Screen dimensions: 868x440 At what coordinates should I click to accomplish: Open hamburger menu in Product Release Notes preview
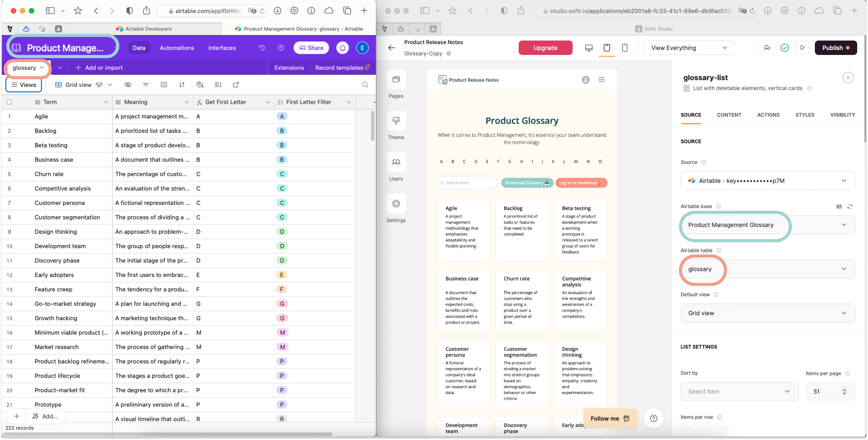pos(601,80)
